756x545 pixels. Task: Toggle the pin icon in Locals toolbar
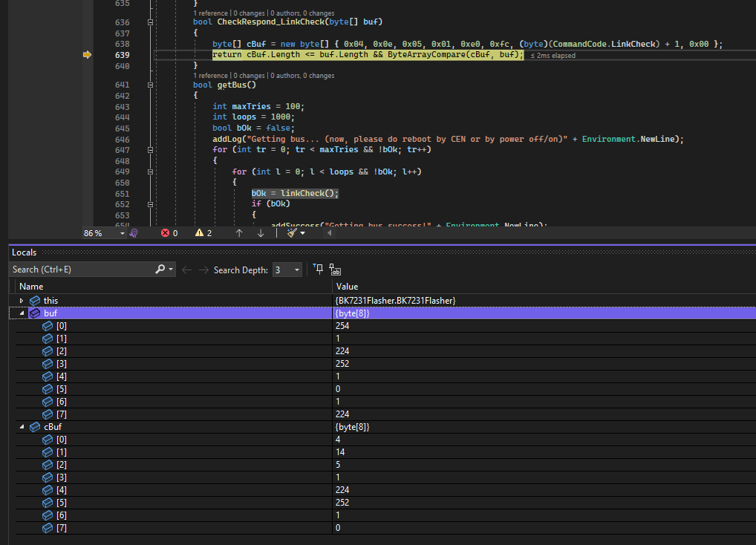pyautogui.click(x=318, y=270)
